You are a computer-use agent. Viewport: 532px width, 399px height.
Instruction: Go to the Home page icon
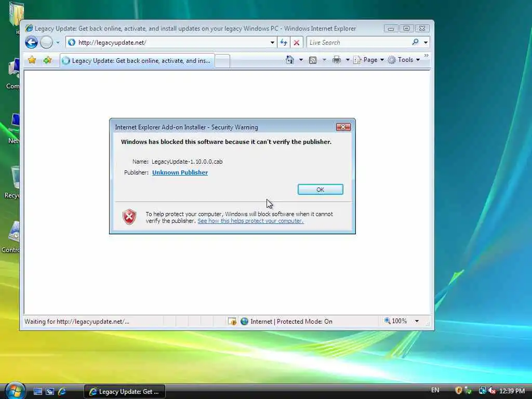pos(290,60)
